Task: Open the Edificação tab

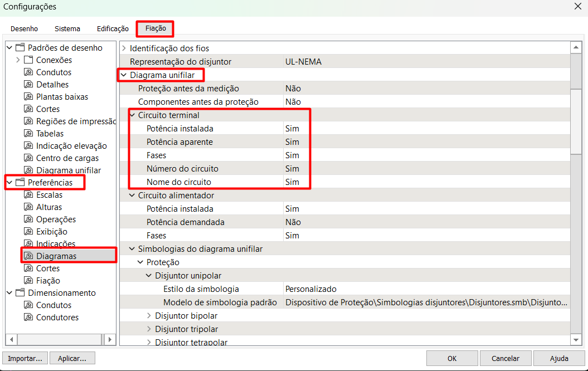Action: tap(113, 29)
